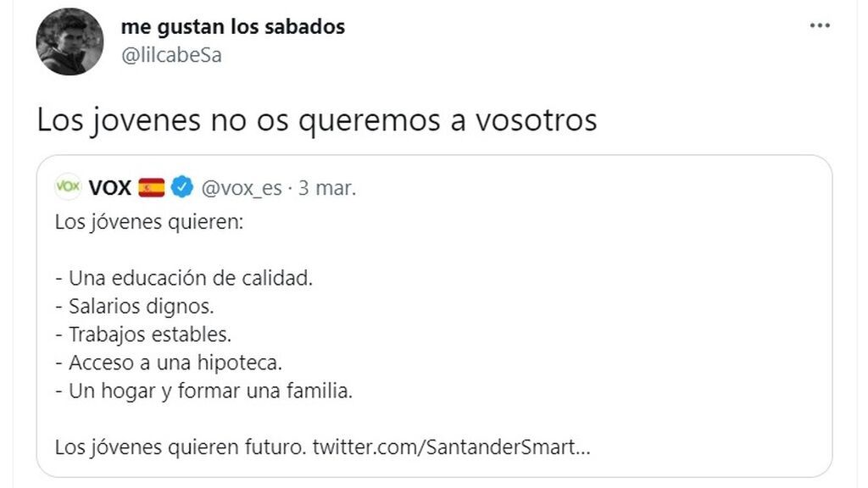Click the "Acceso a una hipoteca" line
Image resolution: width=868 pixels, height=488 pixels.
coord(168,362)
